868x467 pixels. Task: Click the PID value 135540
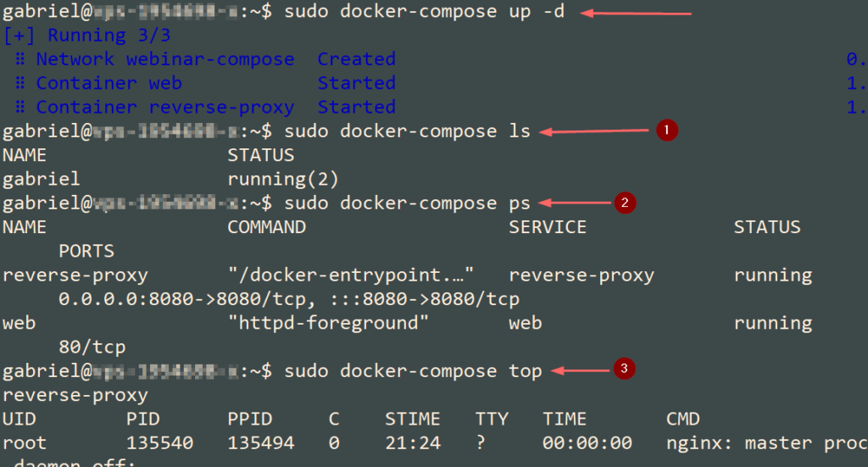(159, 443)
